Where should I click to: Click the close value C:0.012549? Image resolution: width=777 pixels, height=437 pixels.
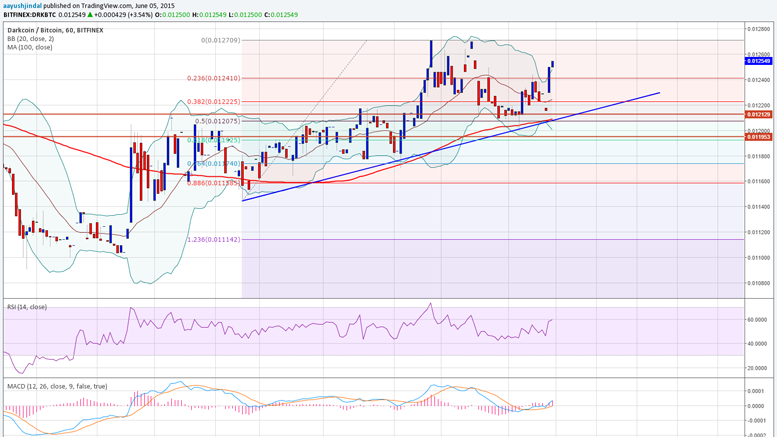click(280, 15)
